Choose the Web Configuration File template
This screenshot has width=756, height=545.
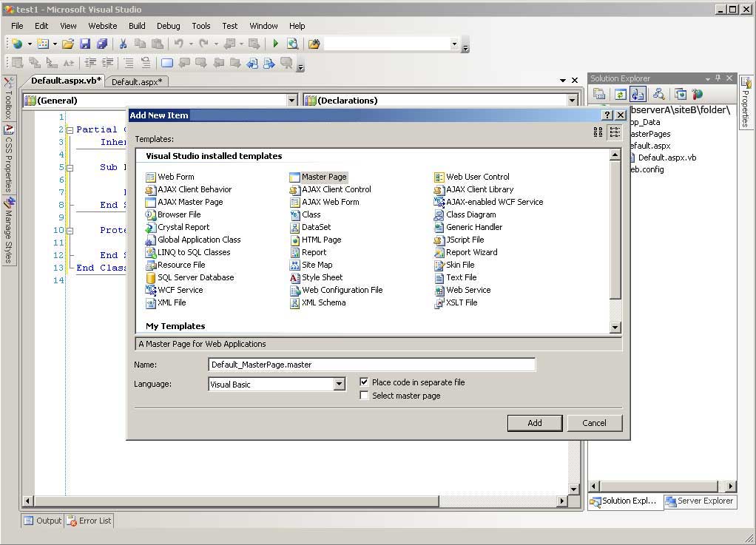336,290
